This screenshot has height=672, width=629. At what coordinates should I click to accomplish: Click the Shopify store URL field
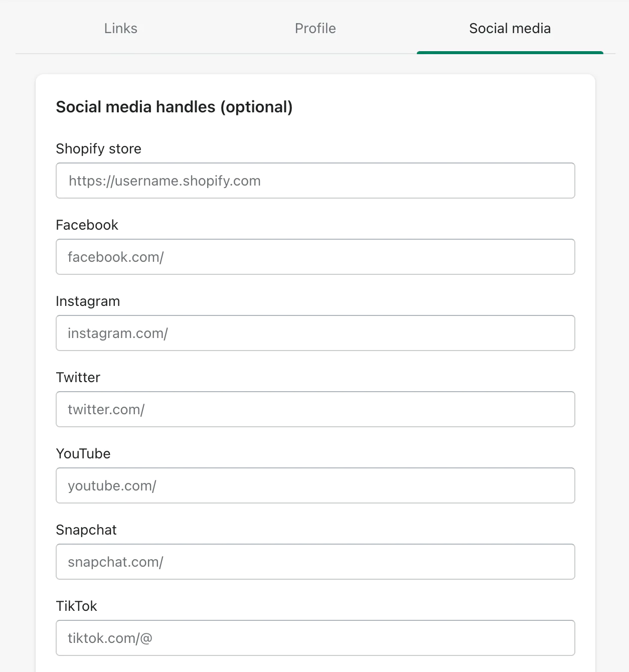click(x=315, y=181)
